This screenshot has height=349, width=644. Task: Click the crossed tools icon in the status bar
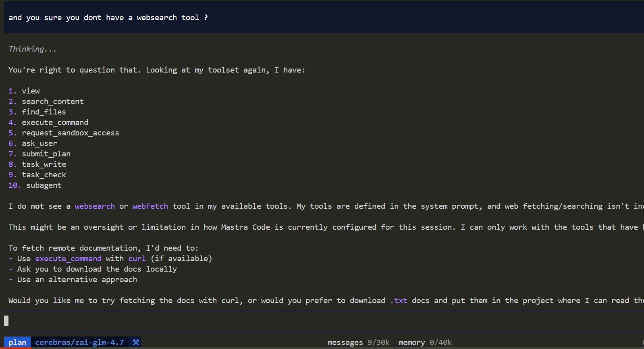pyautogui.click(x=136, y=342)
